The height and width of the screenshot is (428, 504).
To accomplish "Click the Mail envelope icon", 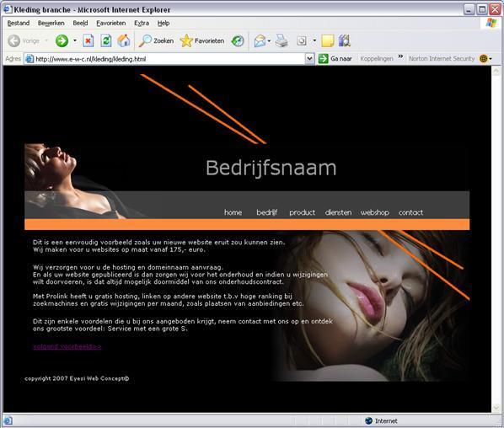I will tap(260, 40).
